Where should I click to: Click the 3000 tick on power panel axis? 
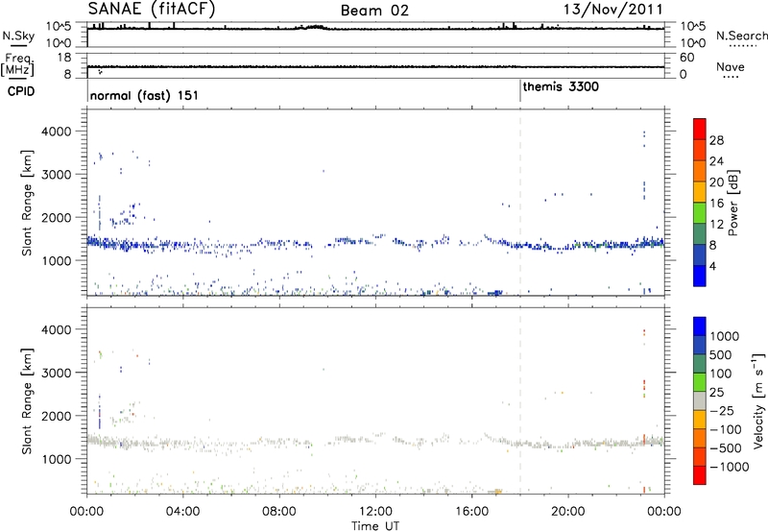tap(56, 175)
